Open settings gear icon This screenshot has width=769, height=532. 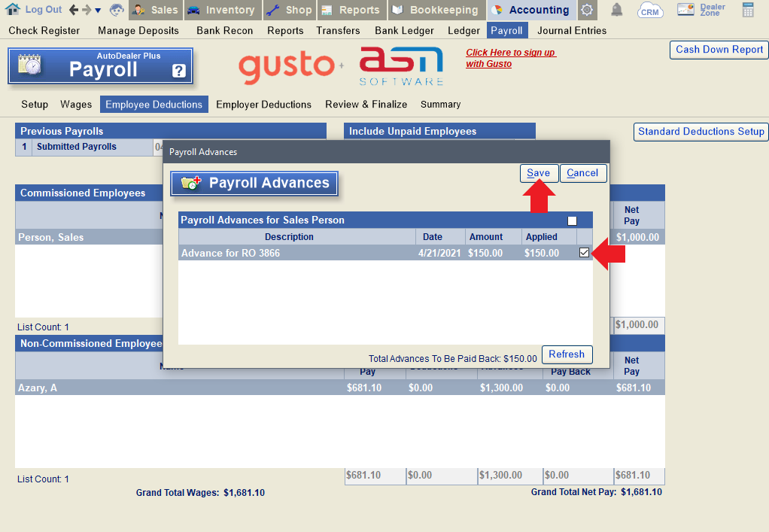587,10
